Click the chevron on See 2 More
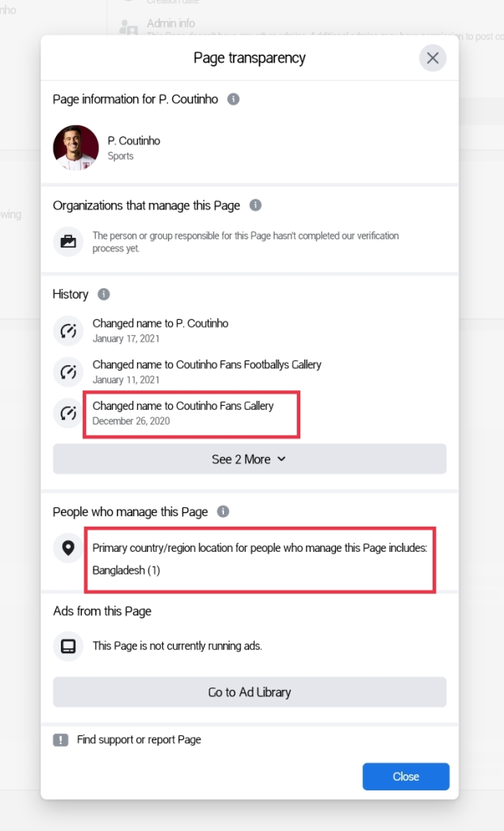Screen dimensions: 504x831 [x=282, y=459]
